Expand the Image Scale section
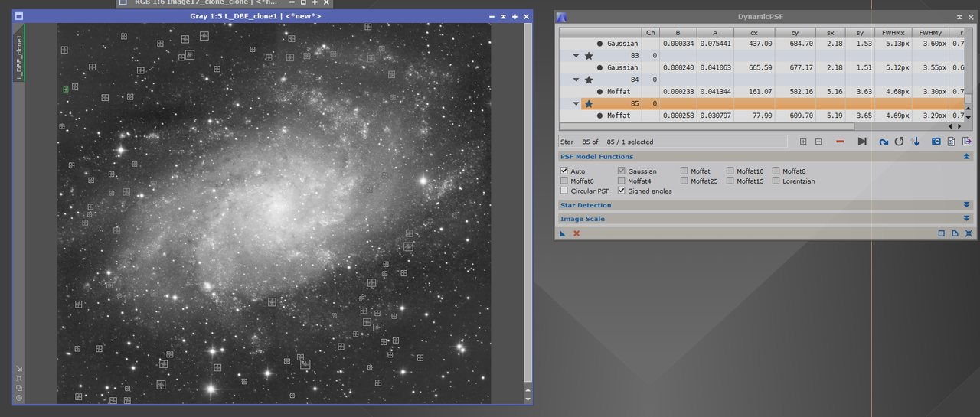 [966, 219]
